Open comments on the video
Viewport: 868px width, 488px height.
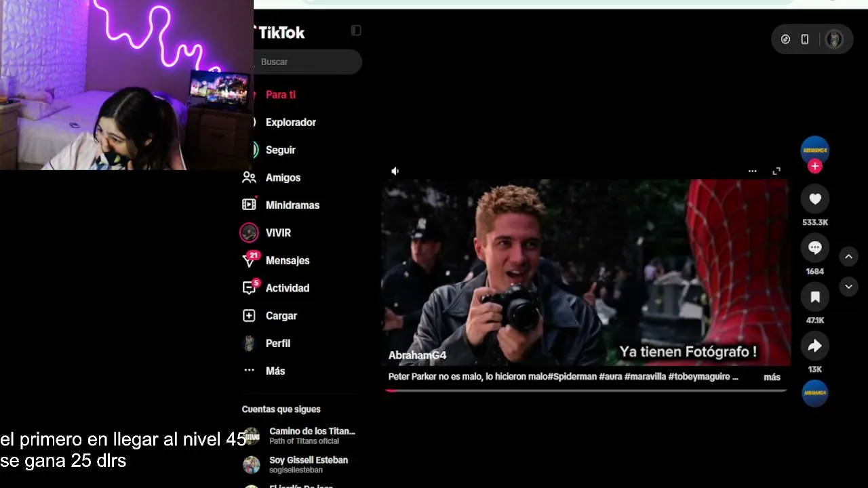pos(815,248)
